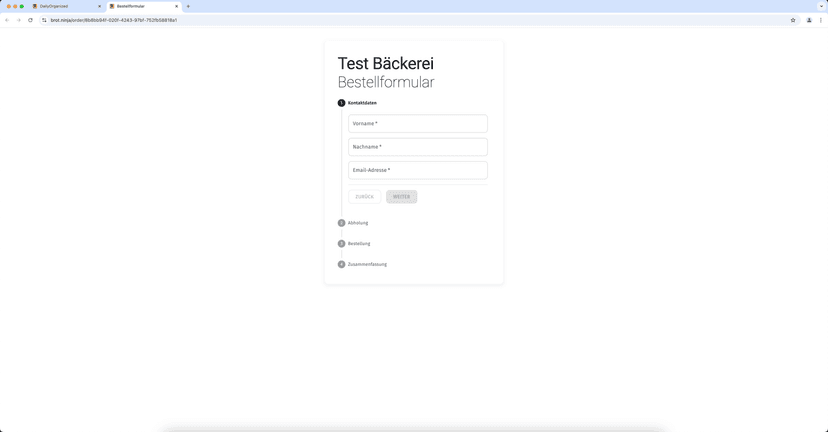Click the Abholung step label

(x=358, y=223)
